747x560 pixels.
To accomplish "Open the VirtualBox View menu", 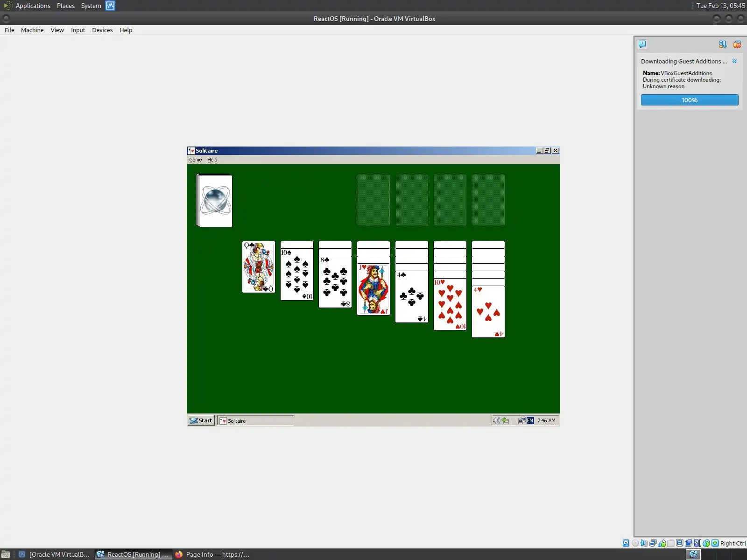I will pos(57,30).
